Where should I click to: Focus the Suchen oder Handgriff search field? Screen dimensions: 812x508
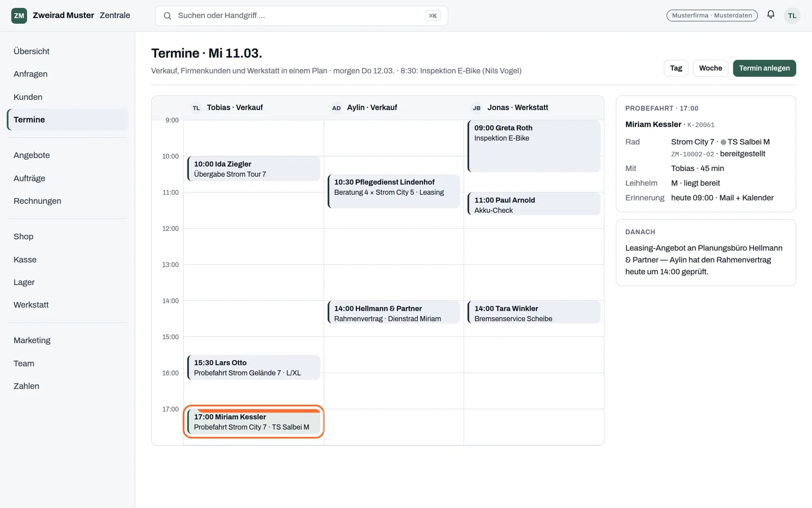pyautogui.click(x=302, y=16)
